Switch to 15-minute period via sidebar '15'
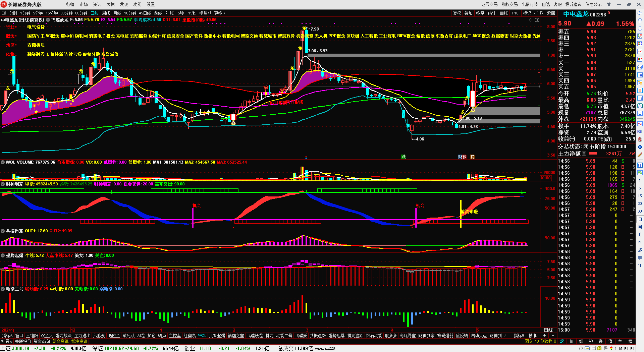The height and width of the screenshot is (352, 644). pyautogui.click(x=640, y=196)
